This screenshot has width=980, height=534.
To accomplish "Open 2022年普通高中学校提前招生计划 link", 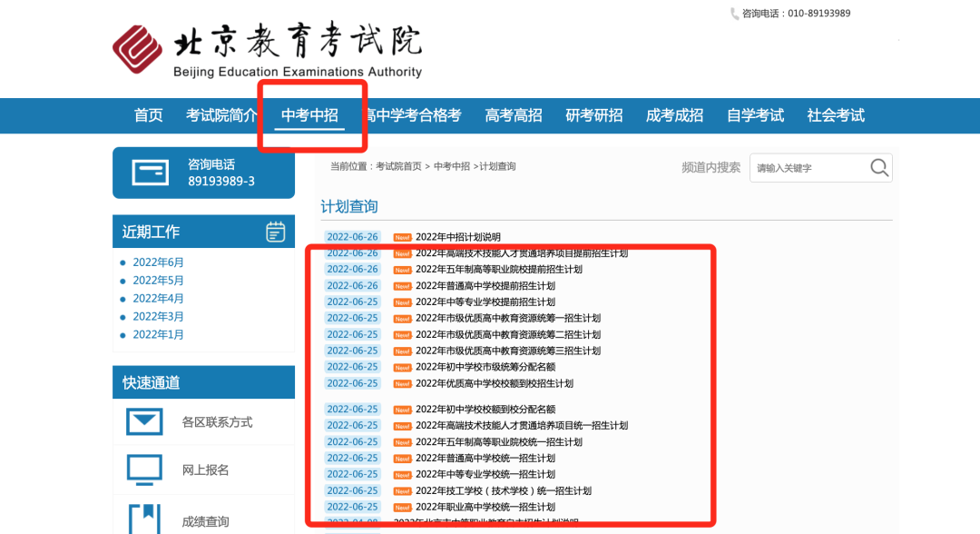I will (x=485, y=286).
